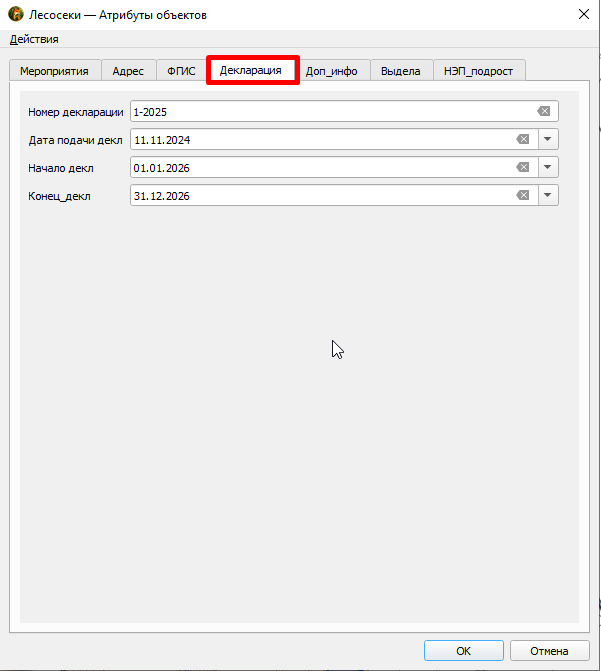The width and height of the screenshot is (601, 671).
Task: Go to the Доп_инфо tab
Action: pos(332,71)
